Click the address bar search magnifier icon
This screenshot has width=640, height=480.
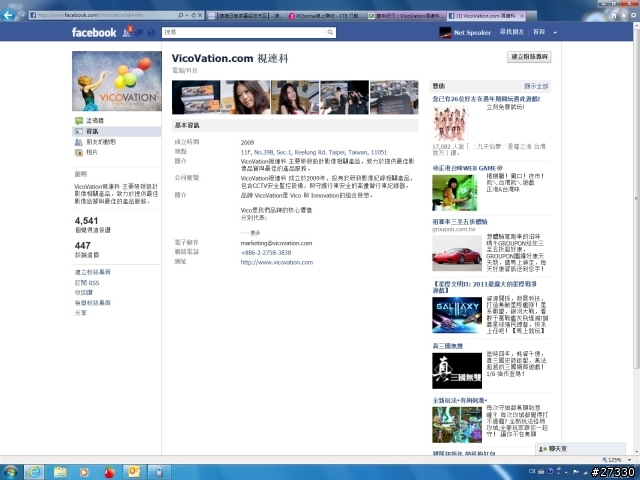point(180,15)
